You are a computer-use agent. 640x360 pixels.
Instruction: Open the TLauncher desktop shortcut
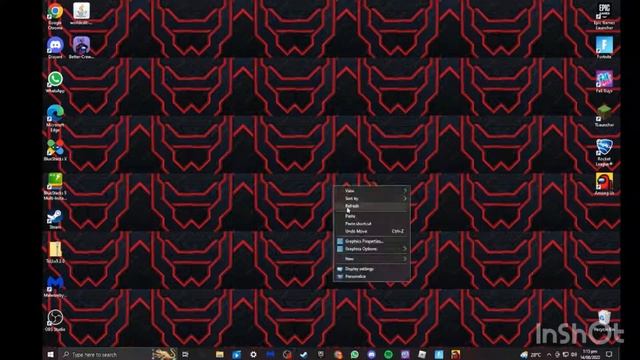(604, 116)
